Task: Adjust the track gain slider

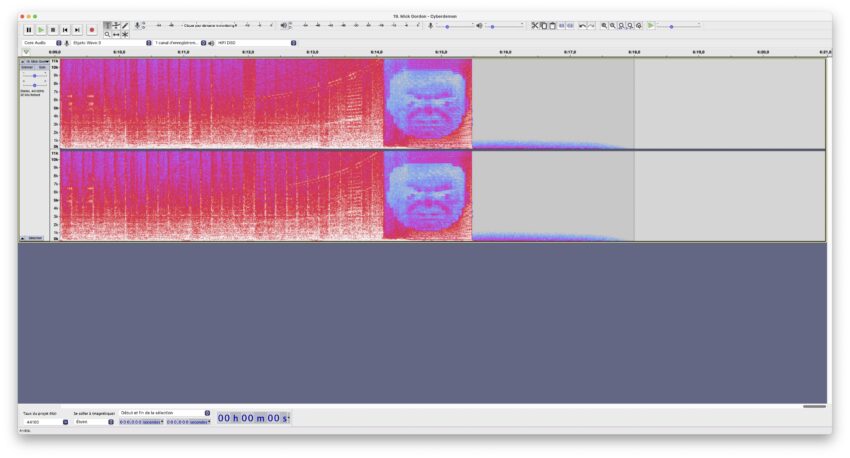Action: click(x=34, y=76)
